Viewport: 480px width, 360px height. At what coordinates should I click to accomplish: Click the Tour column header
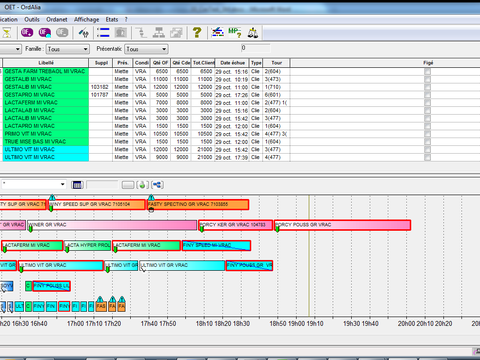point(276,63)
